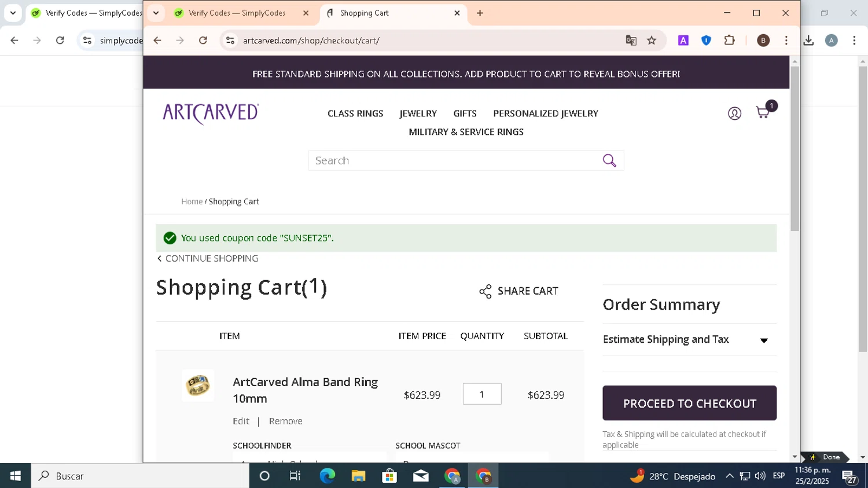Open tab search dropdown in background window
The image size is (868, 488).
click(x=13, y=13)
